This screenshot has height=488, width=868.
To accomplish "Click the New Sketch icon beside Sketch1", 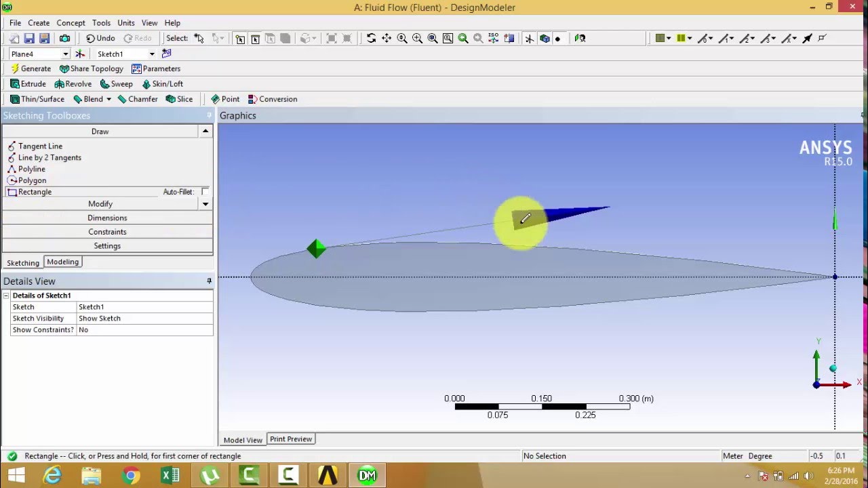I will (167, 54).
